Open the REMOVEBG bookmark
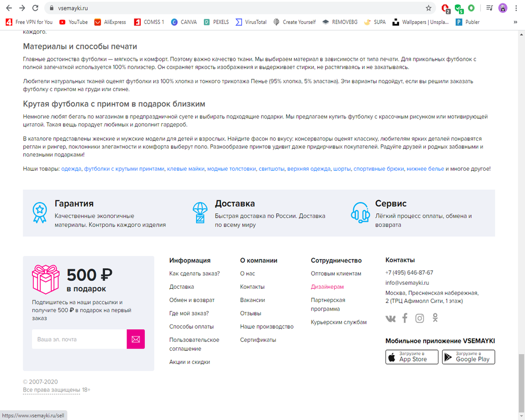Screen dimensions: 525x420 tap(340, 22)
